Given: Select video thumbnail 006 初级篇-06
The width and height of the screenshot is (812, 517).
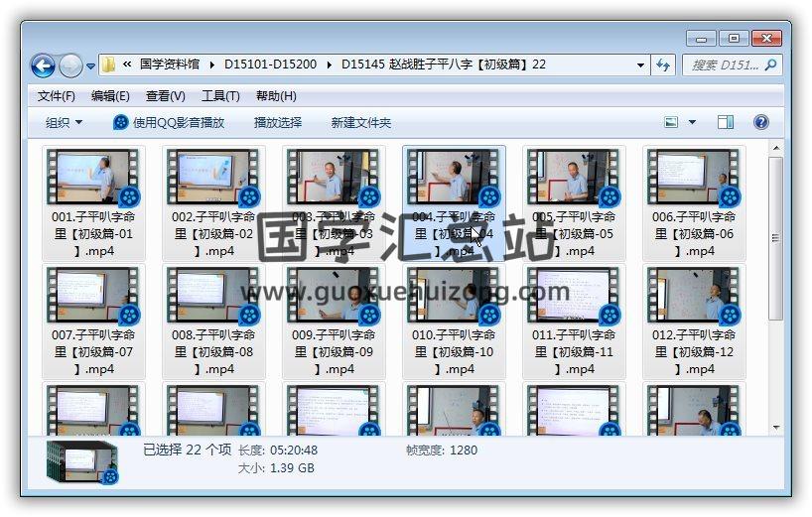Looking at the screenshot, I should tap(694, 178).
